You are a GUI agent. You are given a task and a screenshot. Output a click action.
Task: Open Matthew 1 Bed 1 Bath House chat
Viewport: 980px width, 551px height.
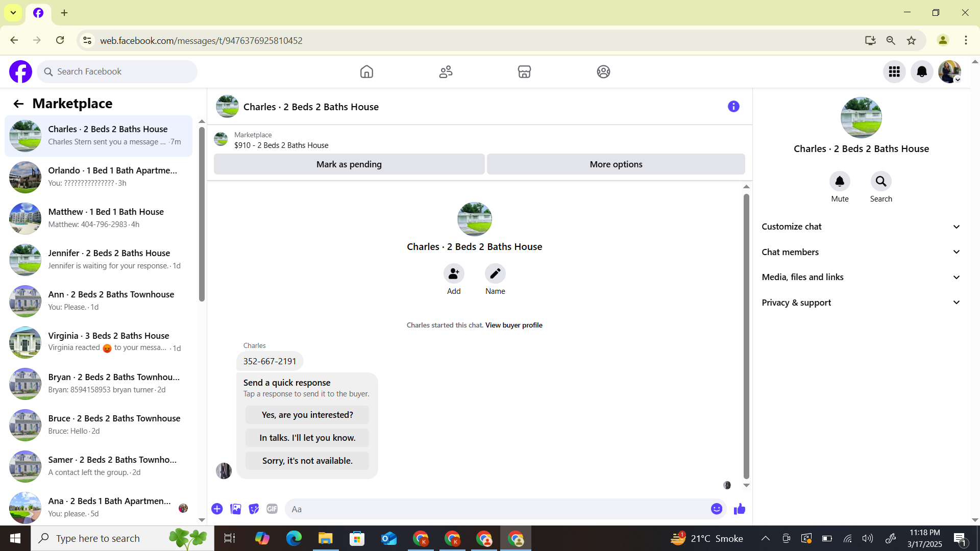(x=99, y=218)
